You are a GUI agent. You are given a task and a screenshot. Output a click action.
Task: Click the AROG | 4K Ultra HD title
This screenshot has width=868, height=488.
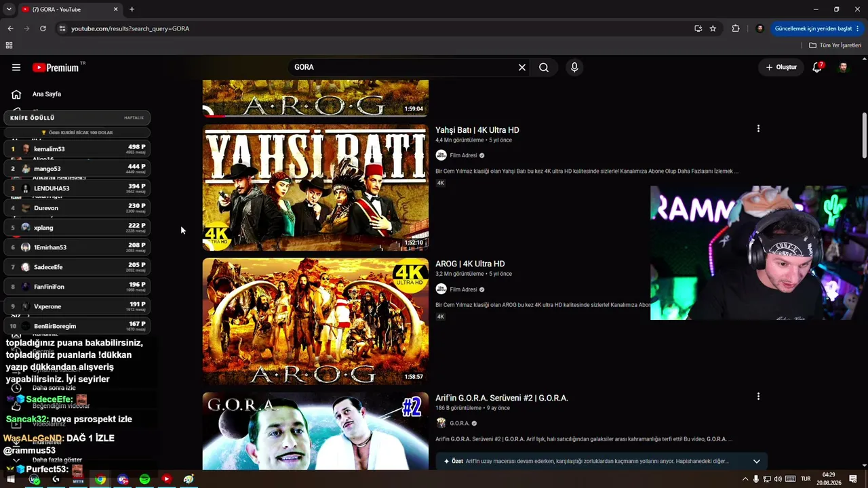[x=470, y=264]
